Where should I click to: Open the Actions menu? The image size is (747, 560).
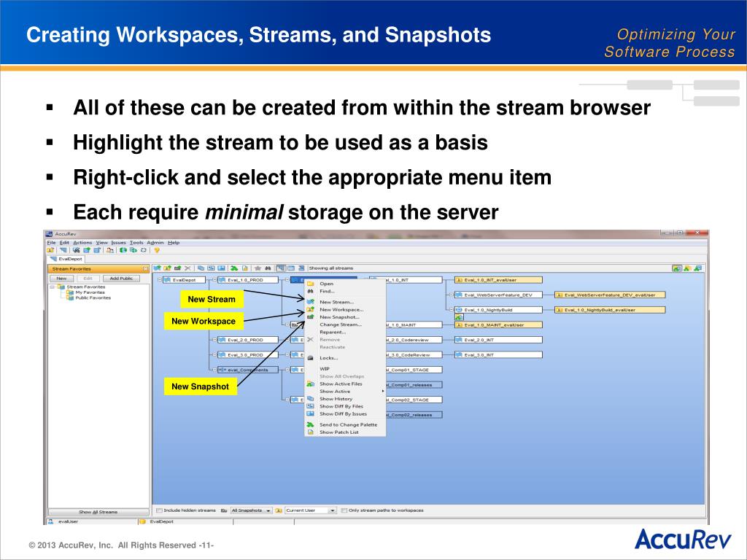[82, 243]
